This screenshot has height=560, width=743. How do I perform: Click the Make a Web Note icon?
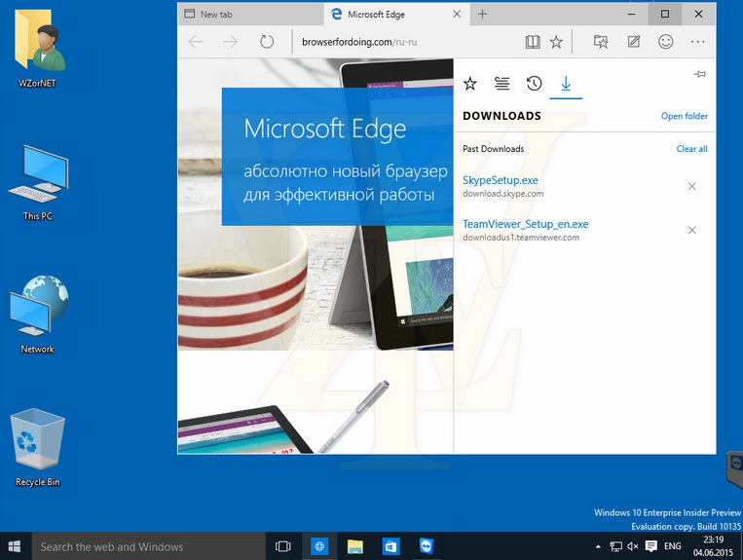pos(634,42)
